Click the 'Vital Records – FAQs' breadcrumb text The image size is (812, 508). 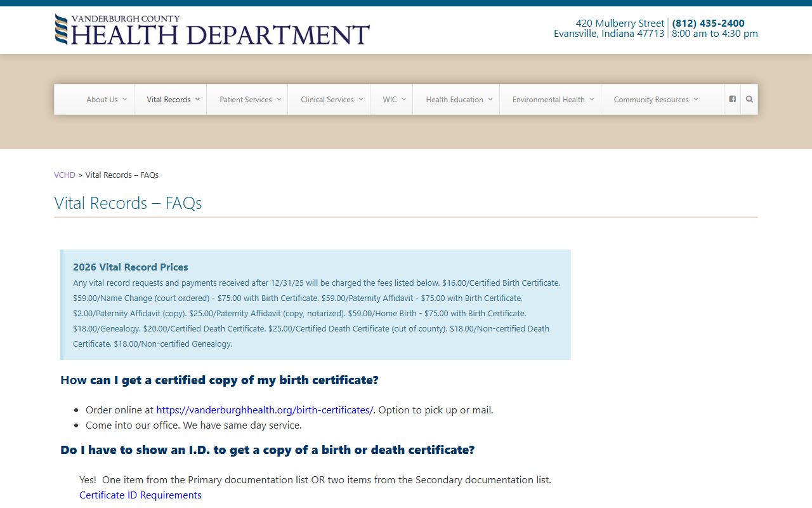click(x=122, y=175)
